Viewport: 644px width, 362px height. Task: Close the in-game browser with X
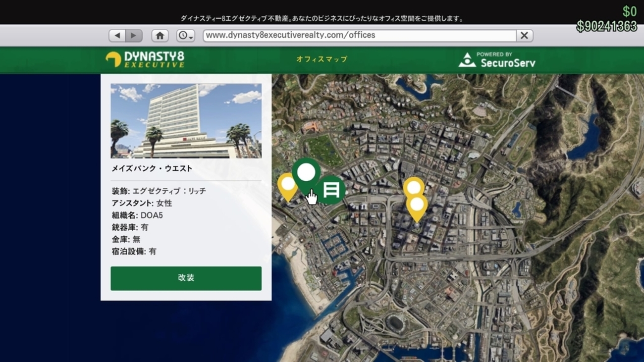tap(524, 35)
